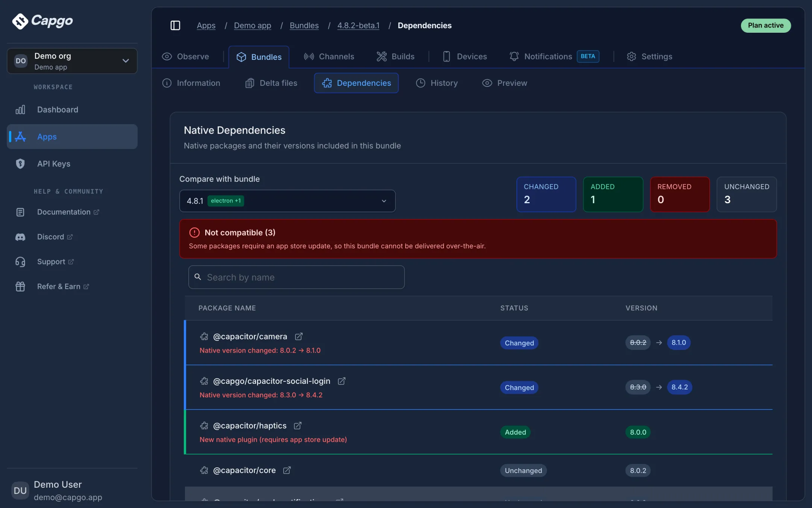Open Apps in the sidebar
Viewport: 812px width, 508px height.
tap(72, 137)
